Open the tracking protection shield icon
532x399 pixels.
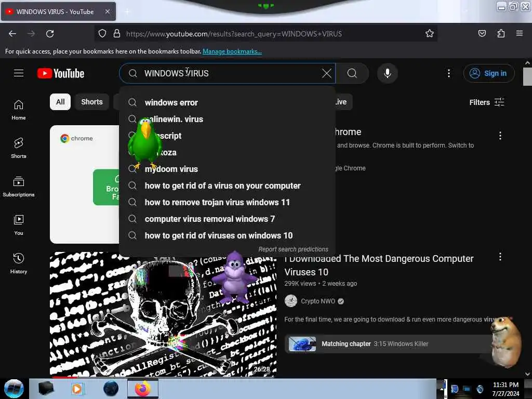(102, 34)
